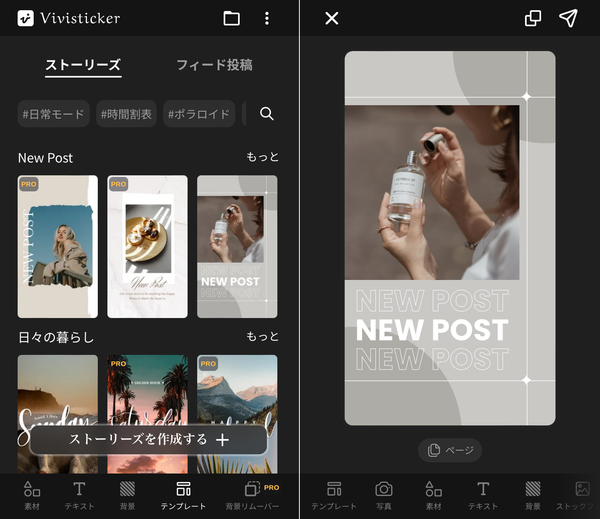This screenshot has height=519, width=600.
Task: Tap the search magnifier icon
Action: [266, 114]
